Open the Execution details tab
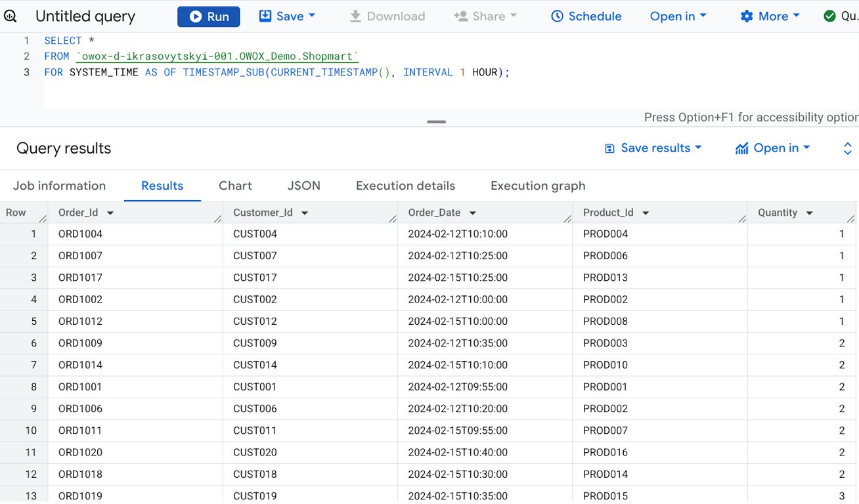 405,186
